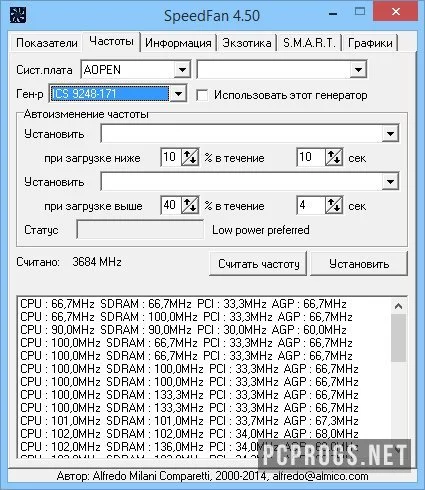425x490 pixels.
Task: Click the Считать частоту button
Action: 258,264
